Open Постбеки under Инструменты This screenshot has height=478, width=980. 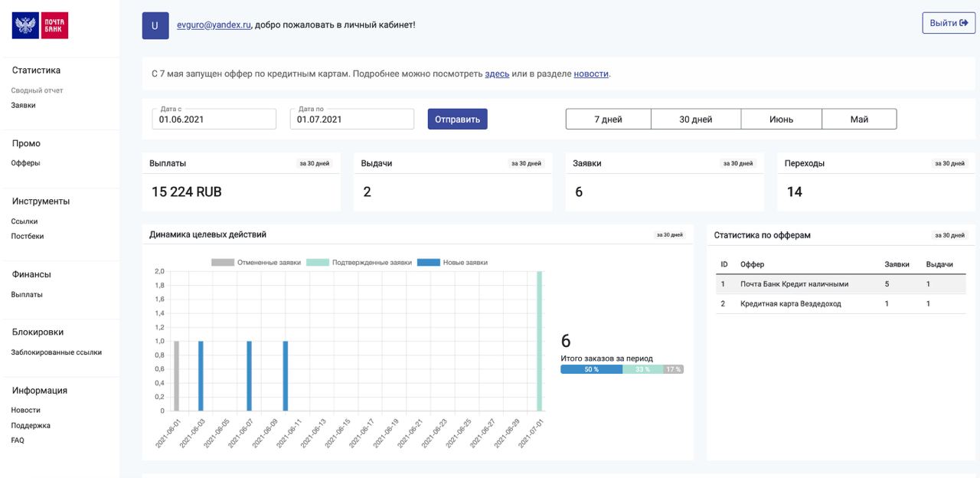pyautogui.click(x=28, y=236)
